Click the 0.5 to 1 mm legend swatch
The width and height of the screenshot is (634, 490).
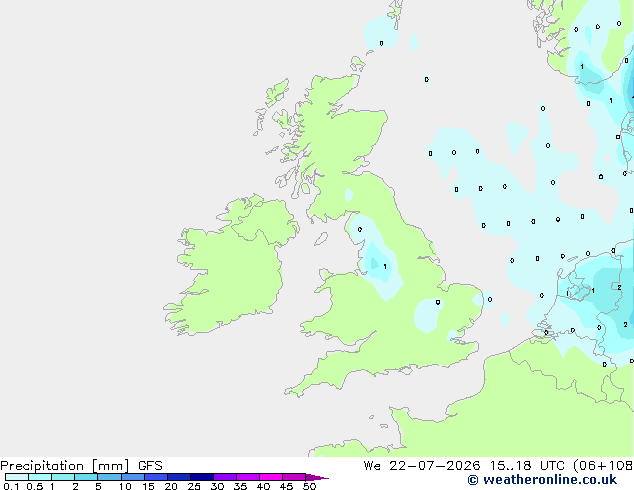40,477
